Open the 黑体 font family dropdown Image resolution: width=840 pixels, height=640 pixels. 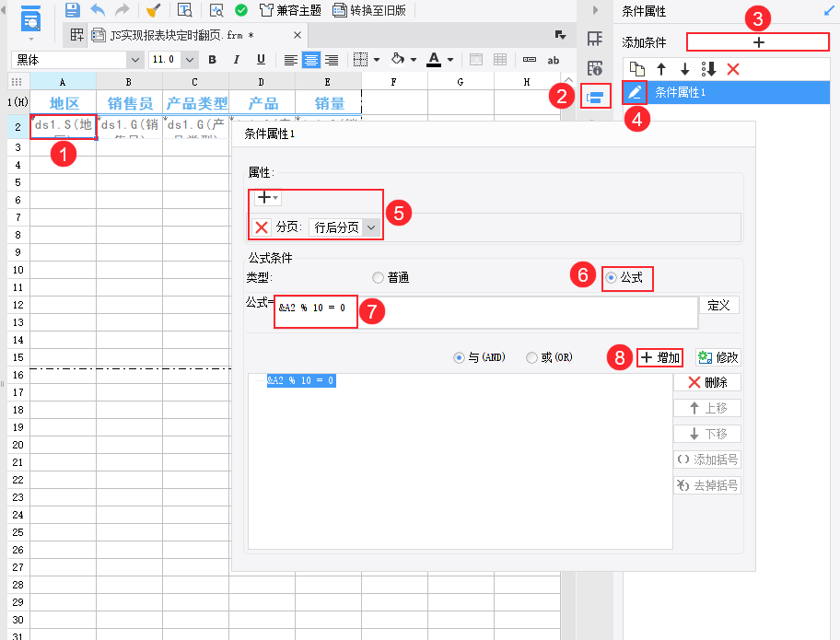(135, 60)
